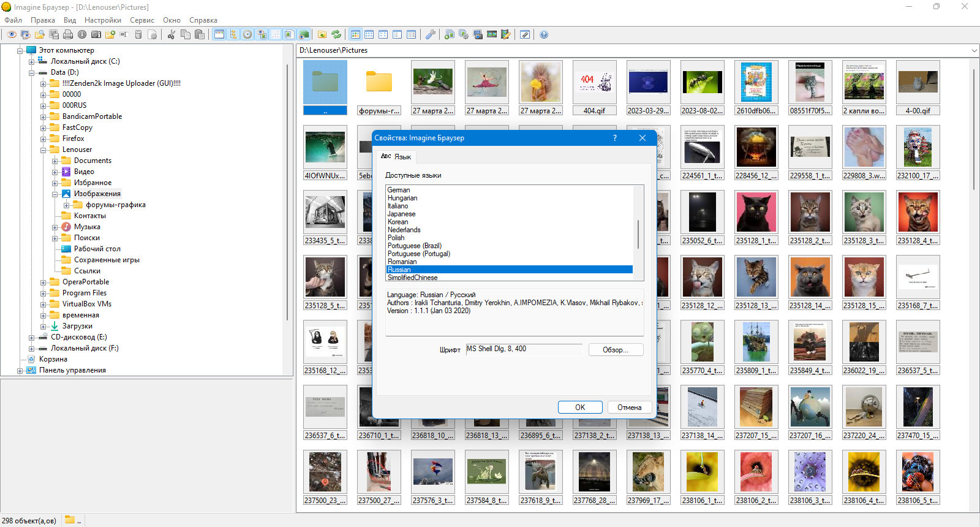
Task: Click the scissors cut icon
Action: (171, 34)
